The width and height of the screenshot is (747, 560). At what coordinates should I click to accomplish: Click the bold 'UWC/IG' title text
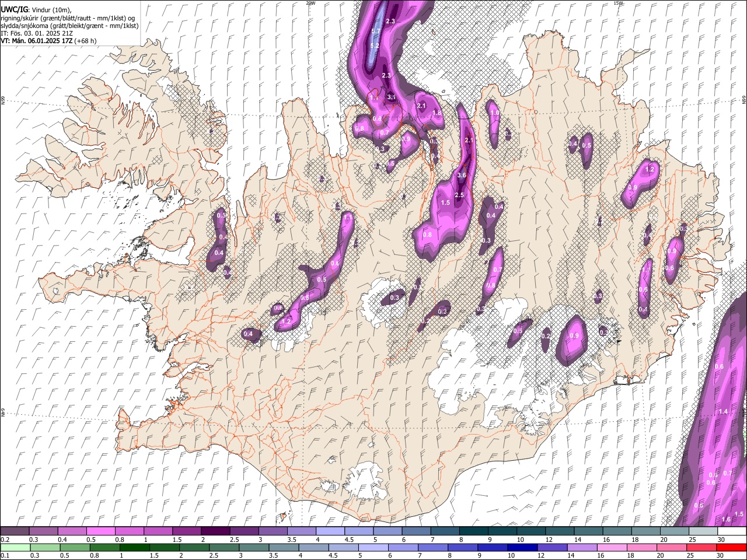[x=13, y=9]
